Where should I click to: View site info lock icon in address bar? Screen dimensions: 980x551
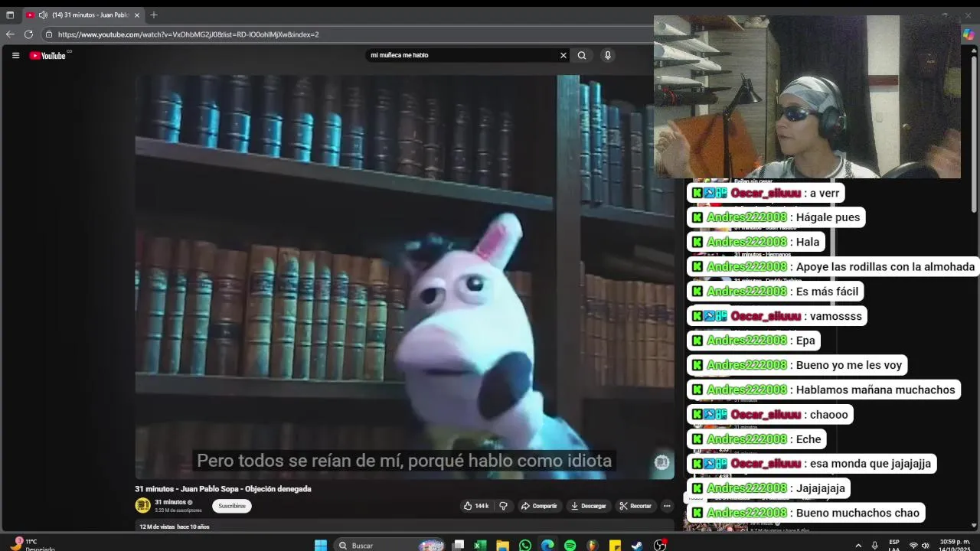point(49,34)
